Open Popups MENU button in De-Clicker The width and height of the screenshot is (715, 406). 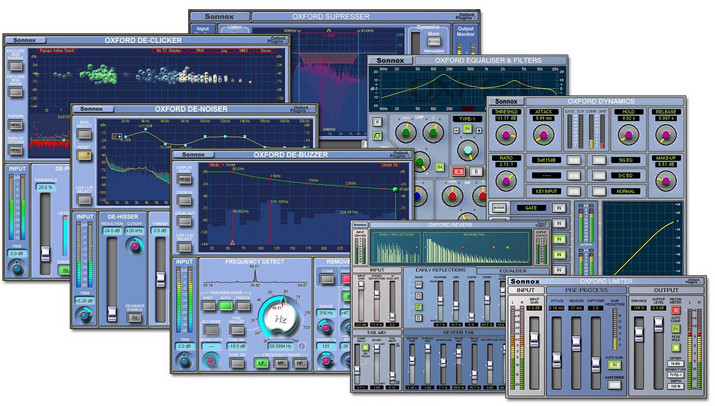pos(16,125)
